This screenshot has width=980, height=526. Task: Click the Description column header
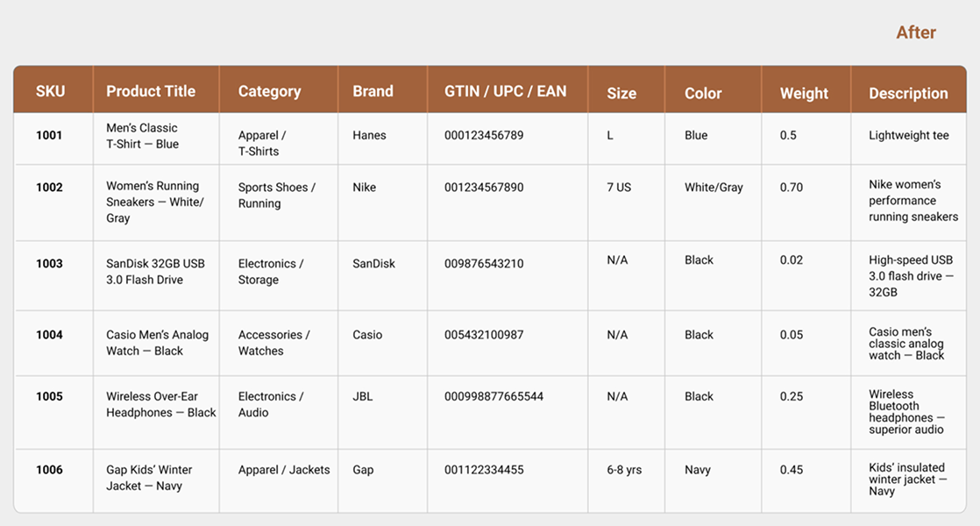coord(908,93)
